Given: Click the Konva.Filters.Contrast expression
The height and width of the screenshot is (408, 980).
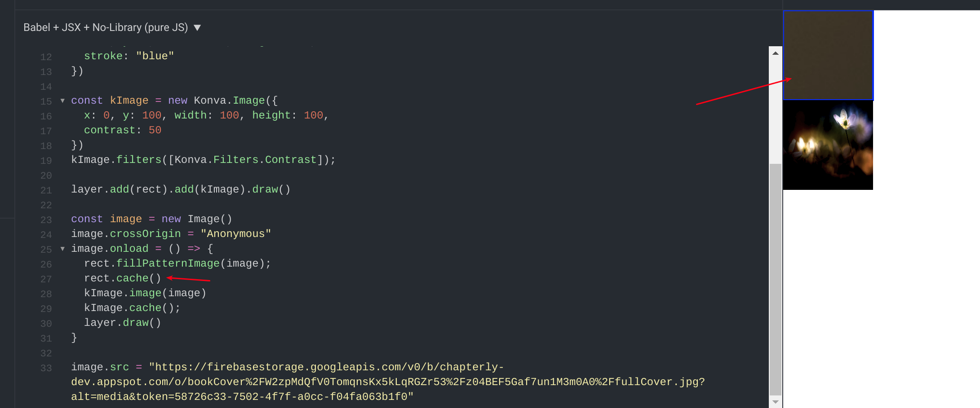Looking at the screenshot, I should tap(262, 160).
